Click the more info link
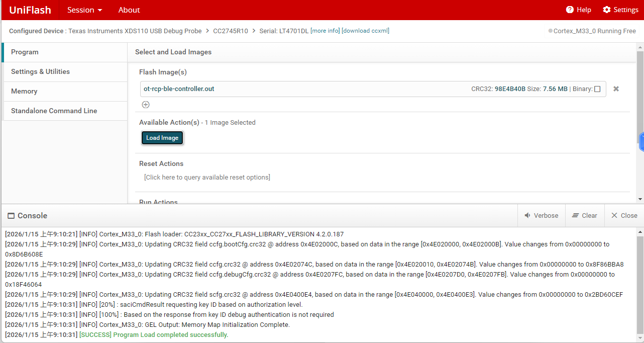Image resolution: width=644 pixels, height=343 pixels. [x=326, y=31]
